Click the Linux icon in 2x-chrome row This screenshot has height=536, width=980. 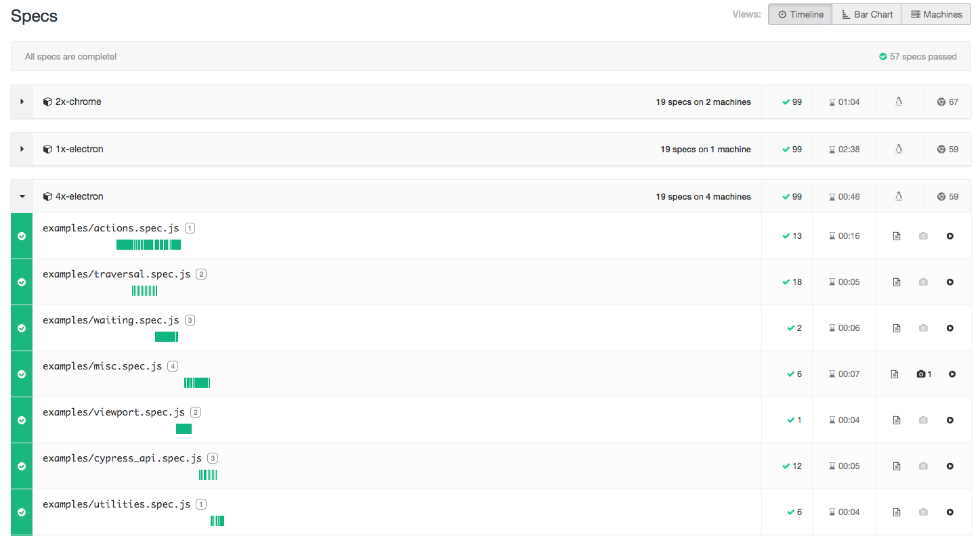[x=899, y=102]
